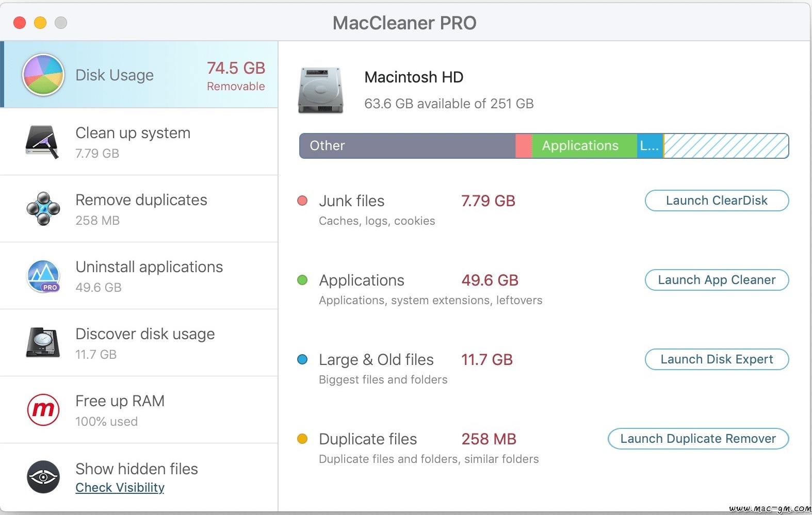The image size is (812, 515).
Task: Select the striped free space bar segment
Action: click(x=726, y=146)
